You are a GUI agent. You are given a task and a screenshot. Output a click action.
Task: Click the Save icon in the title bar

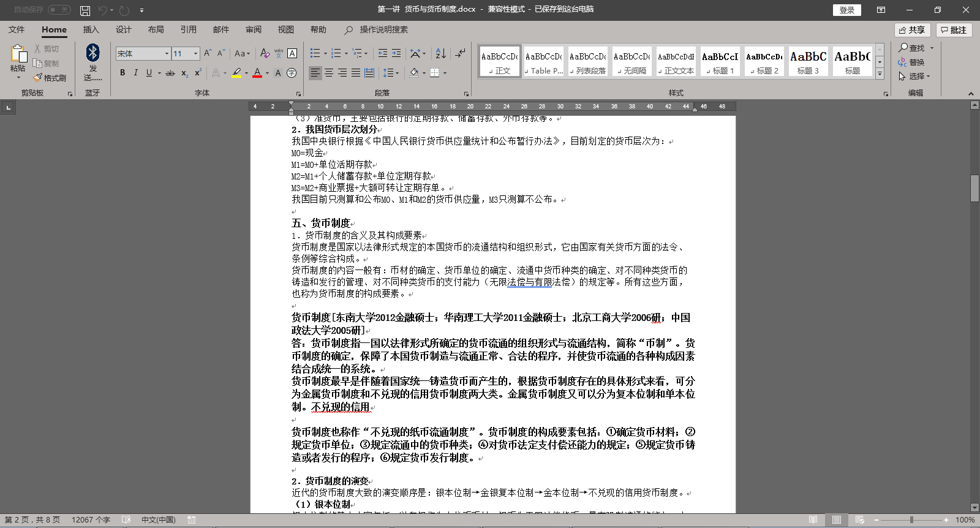tap(85, 10)
